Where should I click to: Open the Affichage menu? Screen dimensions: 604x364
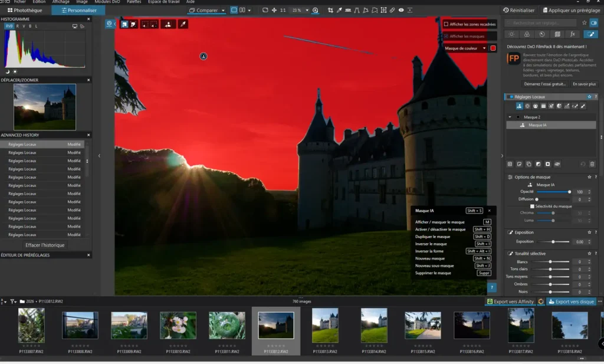coord(61,2)
